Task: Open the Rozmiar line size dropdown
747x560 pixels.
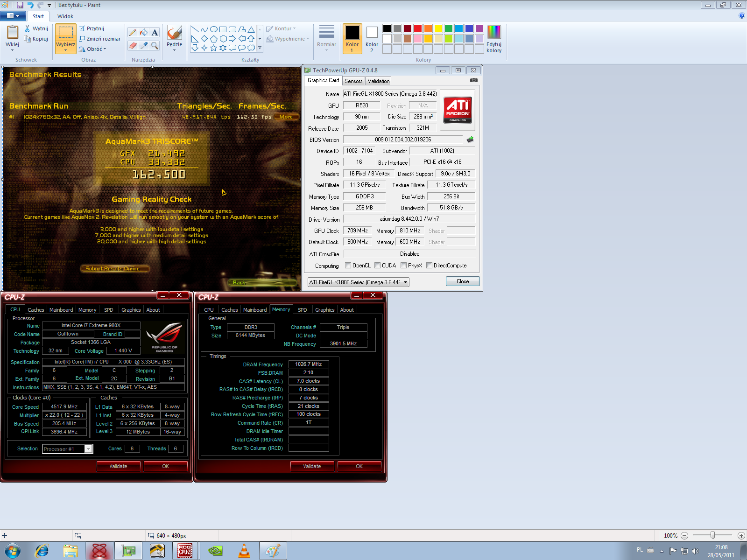Action: (x=326, y=39)
